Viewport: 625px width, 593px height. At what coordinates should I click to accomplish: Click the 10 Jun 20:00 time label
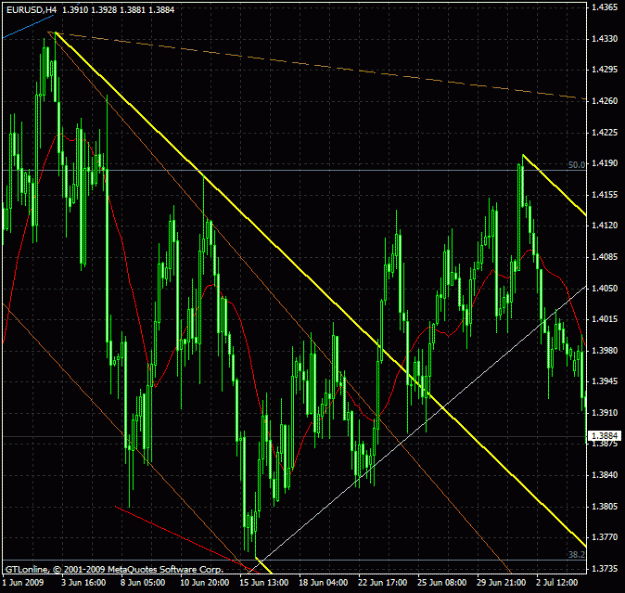pos(204,583)
